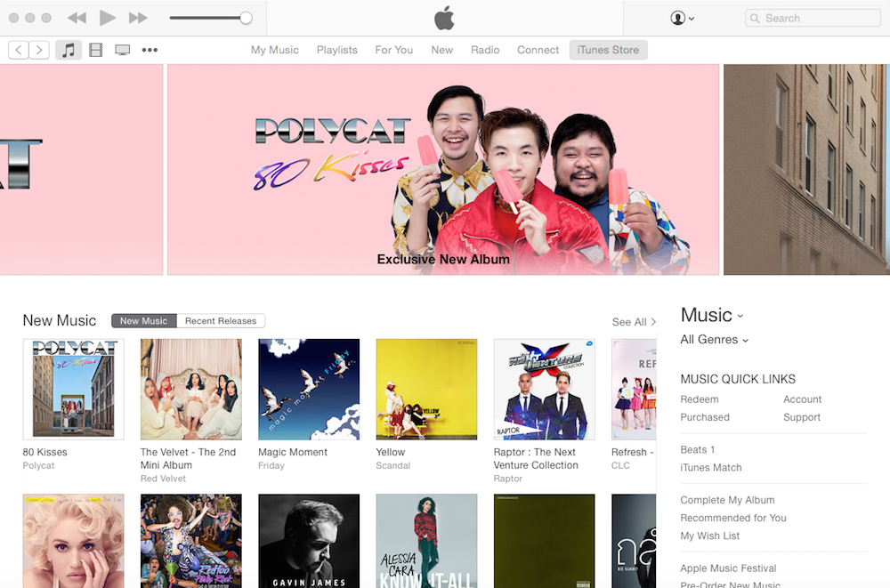
Task: Open Magic Moment album cover
Action: point(309,390)
